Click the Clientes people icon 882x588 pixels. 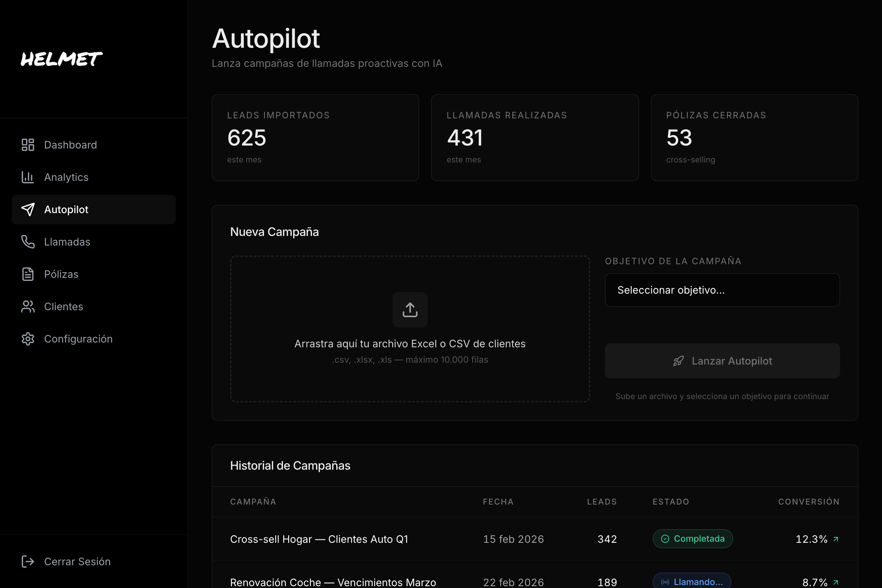click(x=27, y=306)
